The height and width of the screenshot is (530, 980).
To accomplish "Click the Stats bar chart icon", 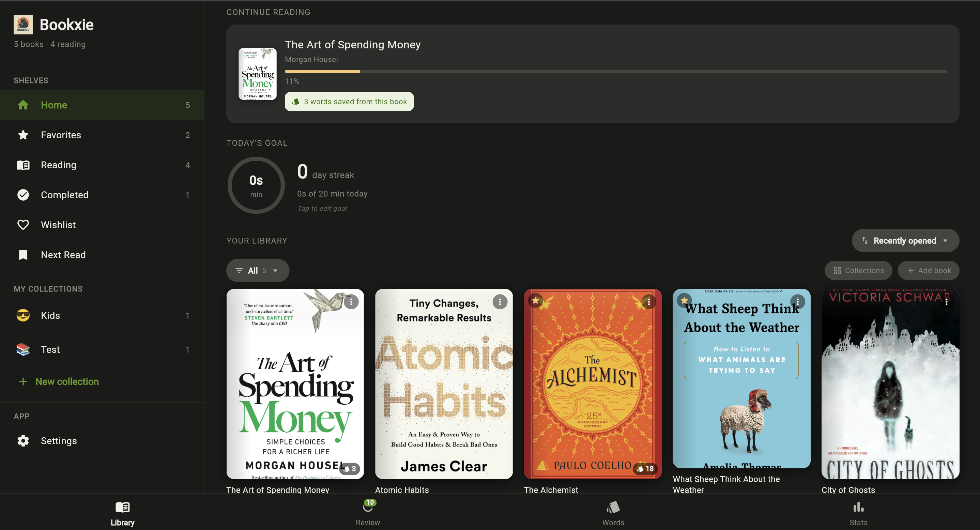I will point(858,507).
